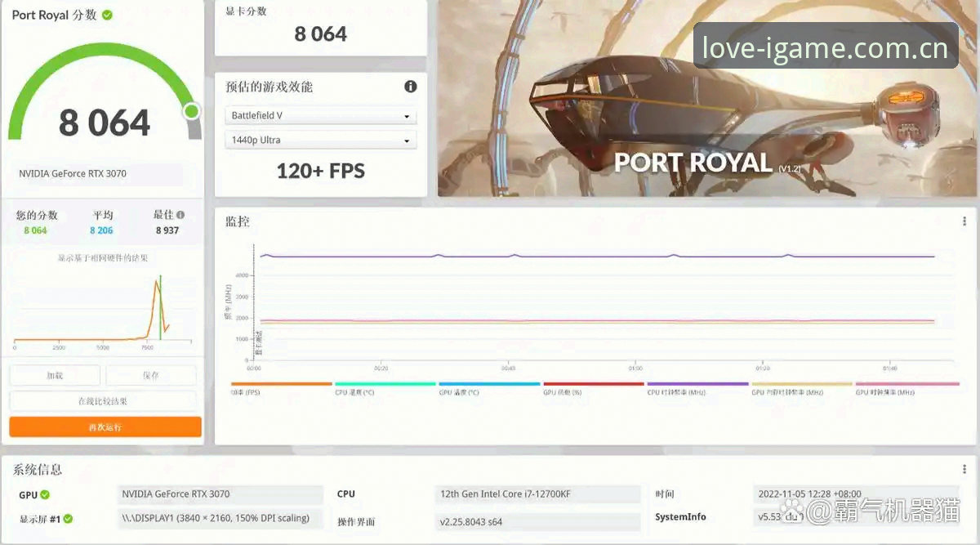Screen dimensions: 980x545
Task: Click the 在线比较结果 button
Action: 103,401
